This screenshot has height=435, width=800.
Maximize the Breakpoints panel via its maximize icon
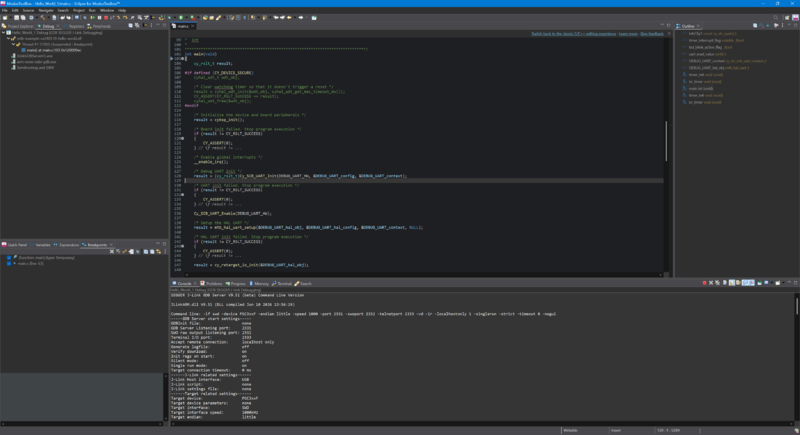tap(164, 244)
